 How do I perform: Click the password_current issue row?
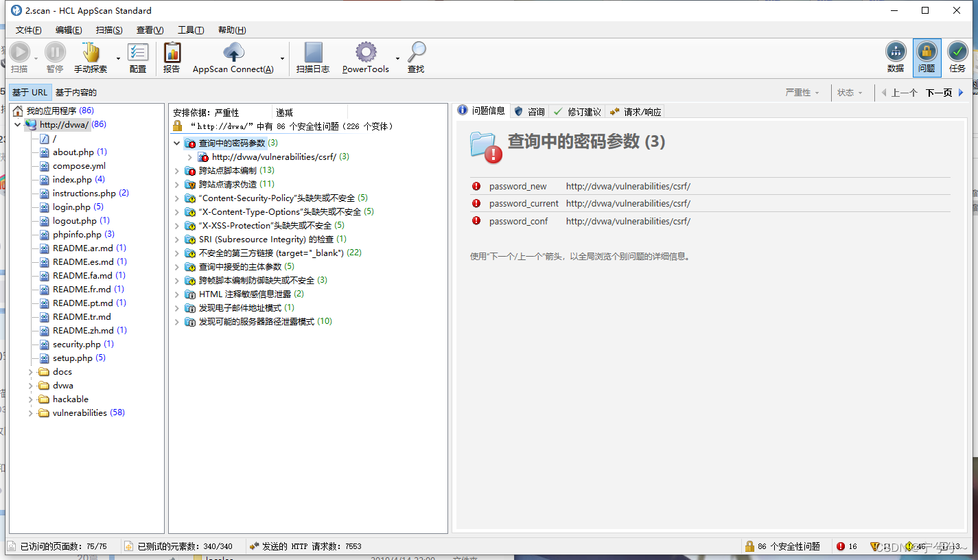710,203
